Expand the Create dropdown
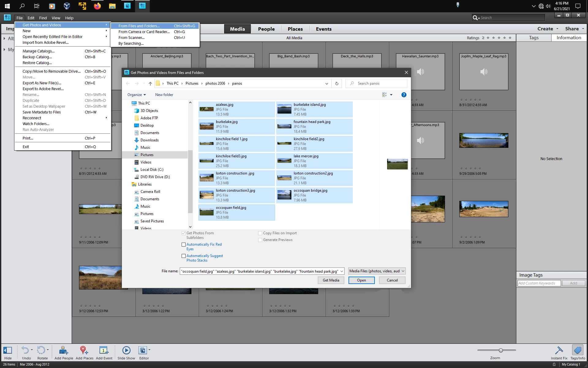This screenshot has height=368, width=588. (x=548, y=29)
